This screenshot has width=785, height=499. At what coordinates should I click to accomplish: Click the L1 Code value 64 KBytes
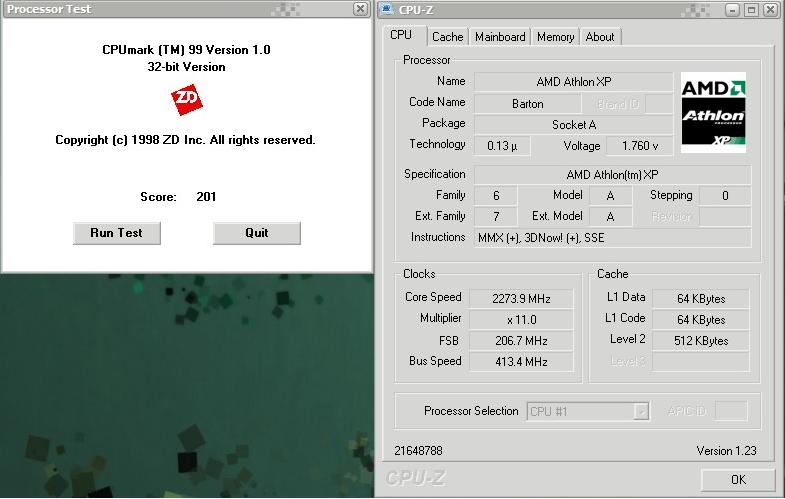(701, 320)
